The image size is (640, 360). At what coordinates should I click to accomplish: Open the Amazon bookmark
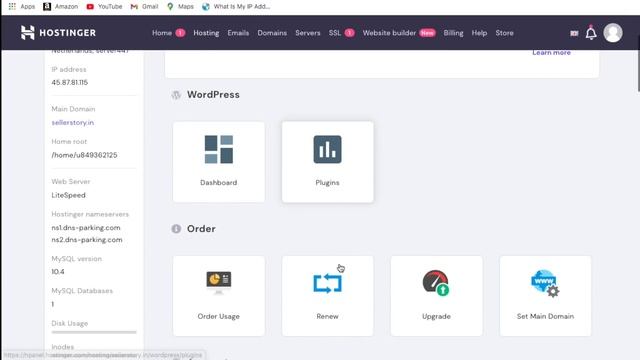[60, 7]
